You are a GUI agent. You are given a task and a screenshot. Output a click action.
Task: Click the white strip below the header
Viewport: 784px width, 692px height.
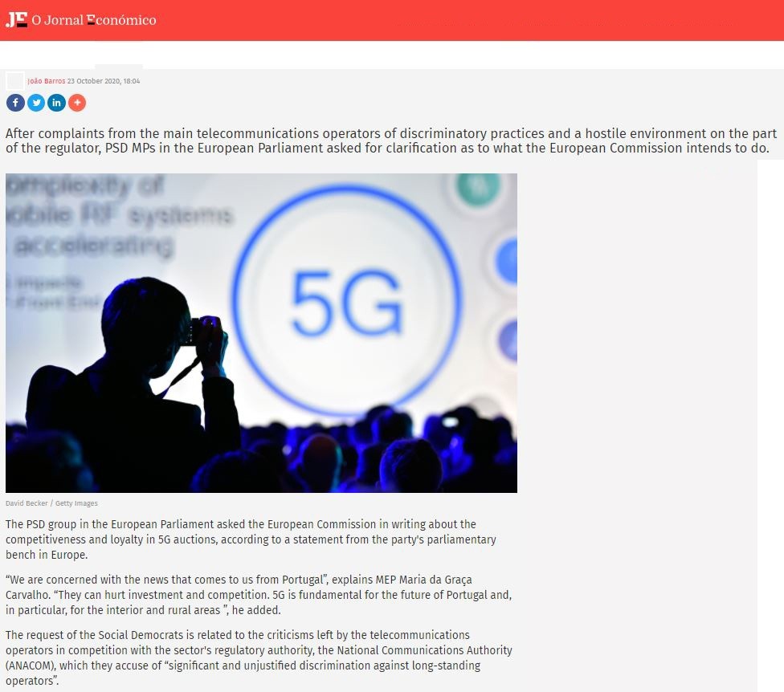(392, 55)
